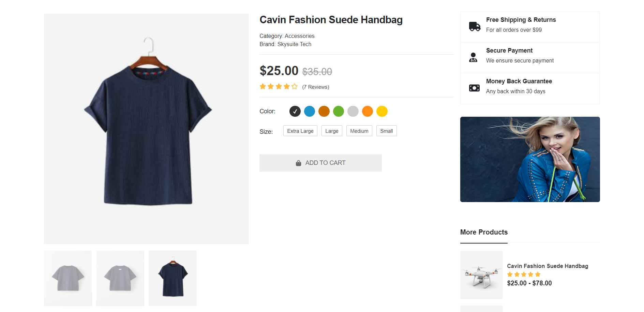Open the drone product thumbnail
The height and width of the screenshot is (312, 644).
point(481,275)
